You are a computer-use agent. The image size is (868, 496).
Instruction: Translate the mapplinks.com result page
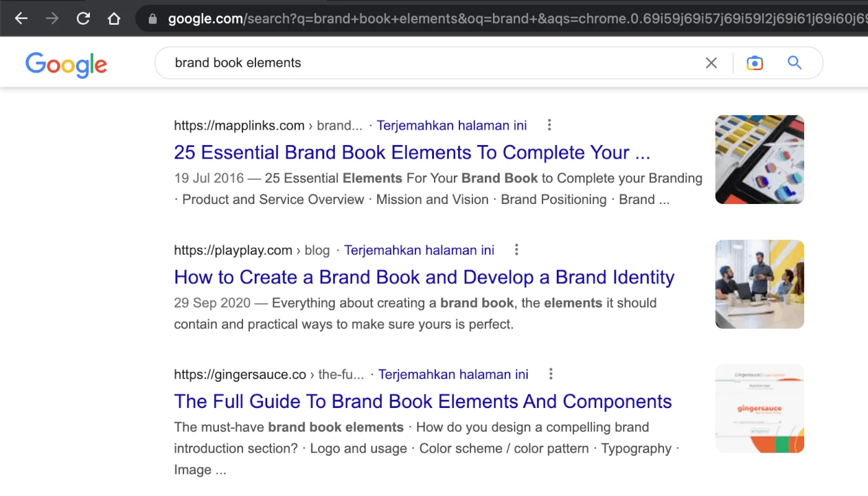click(x=451, y=125)
